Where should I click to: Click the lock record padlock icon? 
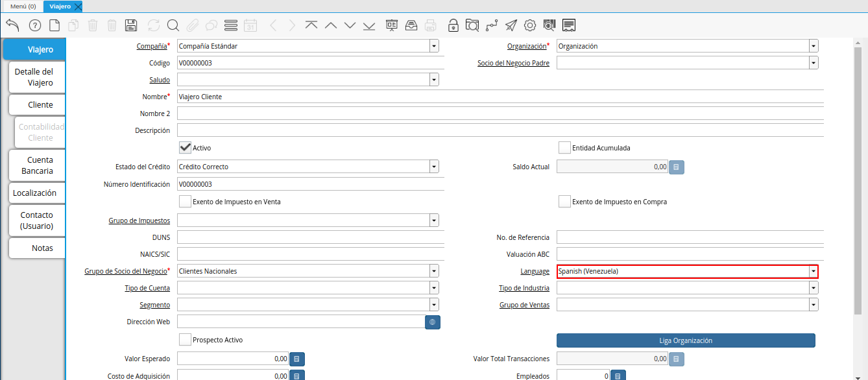point(453,25)
